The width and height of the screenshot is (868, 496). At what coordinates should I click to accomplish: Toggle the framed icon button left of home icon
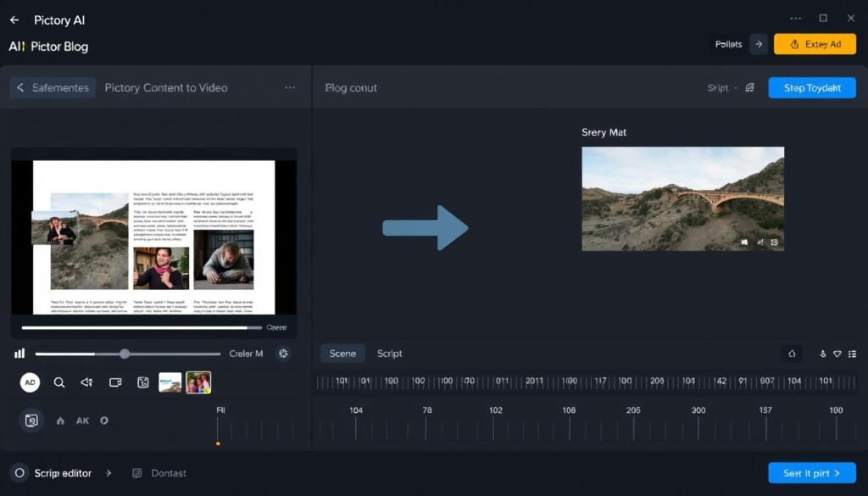point(31,420)
